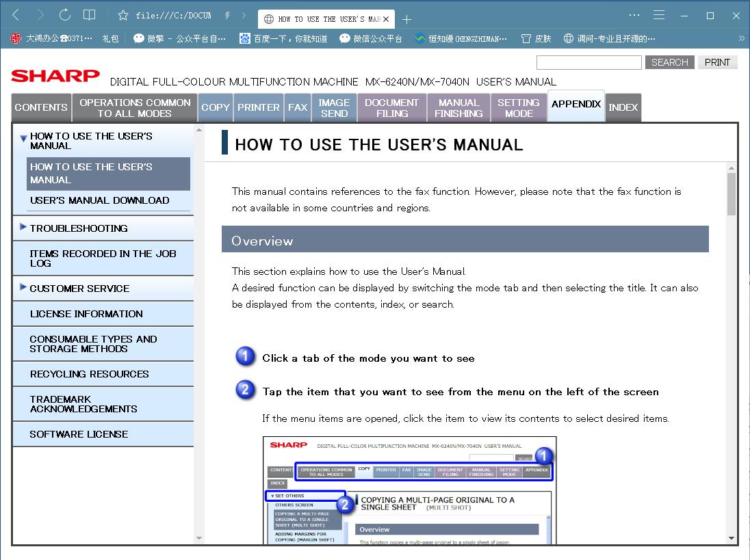The image size is (750, 560).
Task: Select the highlighted HOW TO USE THE USER'S MANUAL sub-item
Action: [x=109, y=174]
